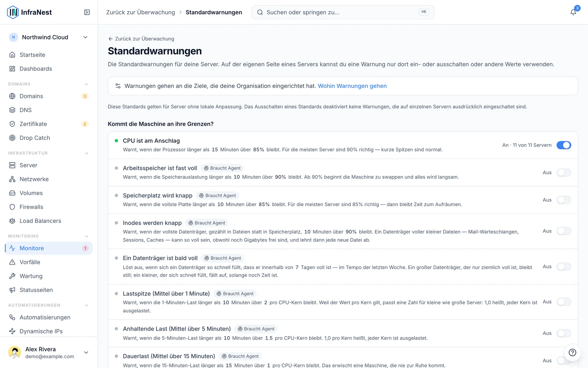Enable the Arbeitsspeicher ist fast voll toggle
This screenshot has width=588, height=368.
click(x=564, y=172)
